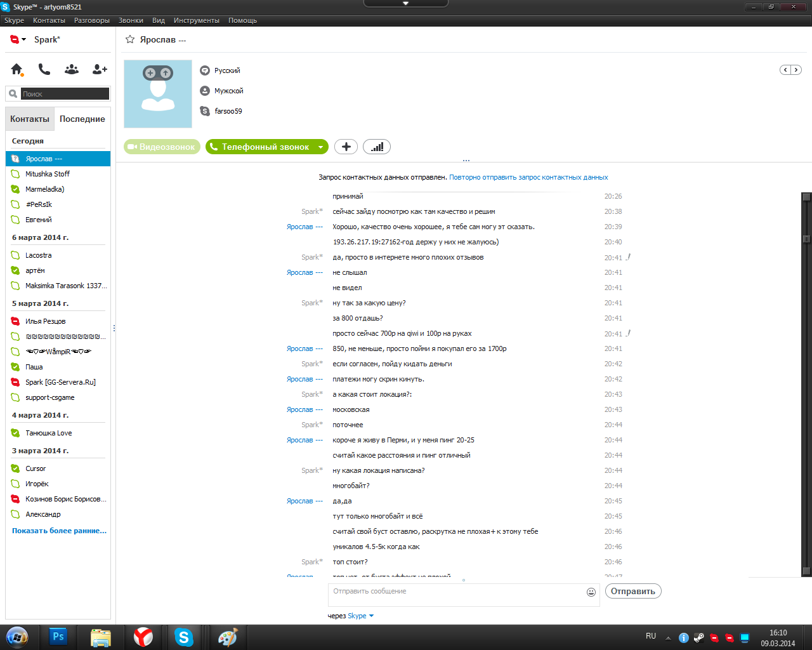Viewport: 812px width, 650px height.
Task: Click the Телефонный звонок call button
Action: click(259, 147)
